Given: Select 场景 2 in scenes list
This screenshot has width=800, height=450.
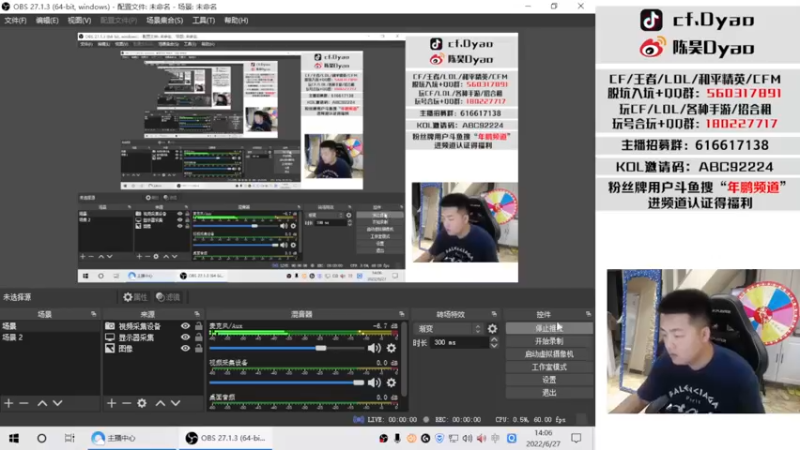Looking at the screenshot, I should point(50,337).
